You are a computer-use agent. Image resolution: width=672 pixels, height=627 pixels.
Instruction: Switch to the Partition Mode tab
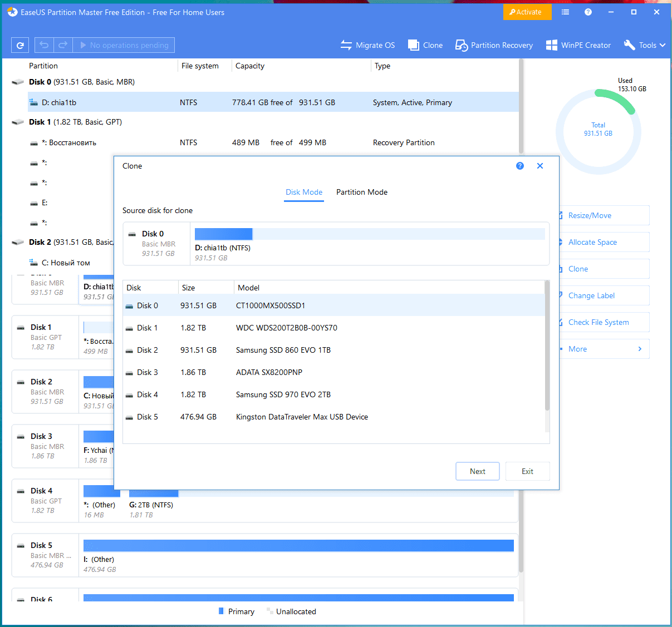point(362,192)
